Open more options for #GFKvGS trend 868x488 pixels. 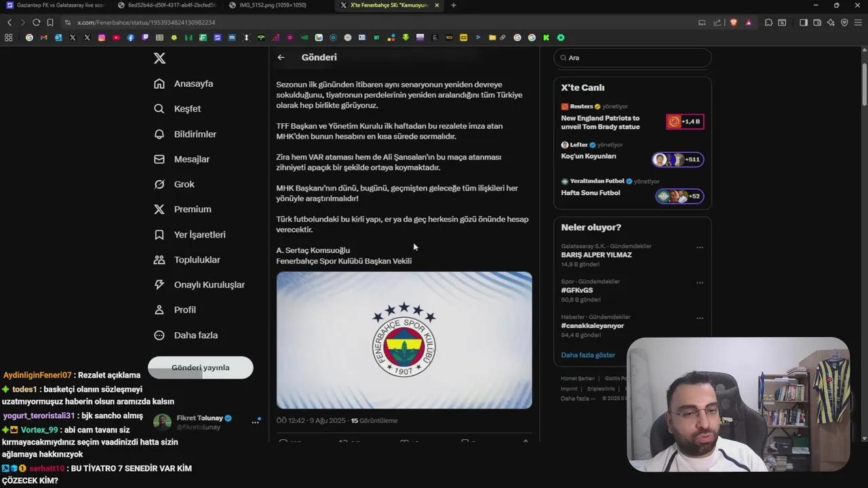[x=700, y=283]
